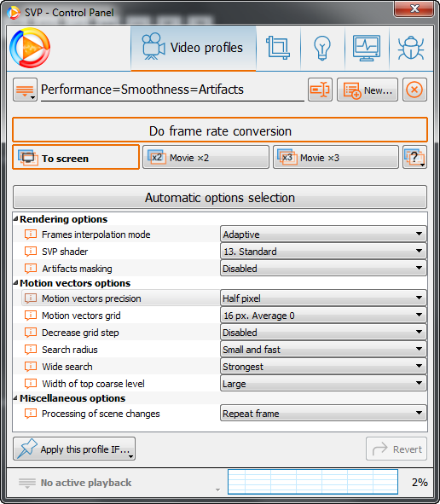Open the Artifacts masking dropdown
440x504 pixels.
pos(323,268)
